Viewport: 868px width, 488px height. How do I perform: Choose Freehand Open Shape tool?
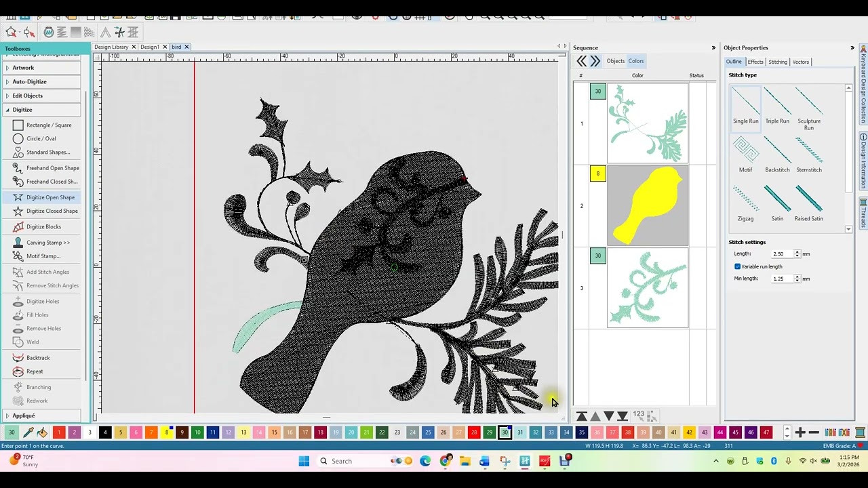point(46,167)
